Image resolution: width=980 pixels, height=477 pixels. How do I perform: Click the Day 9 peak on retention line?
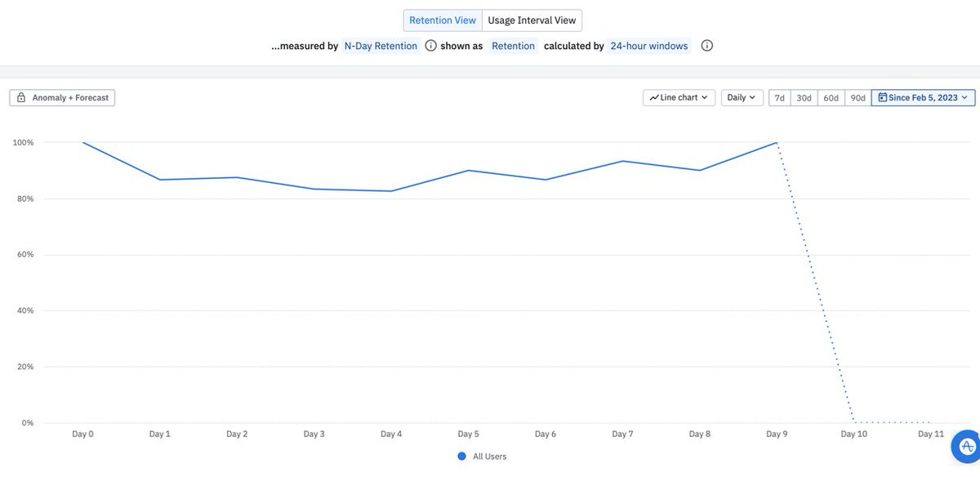tap(776, 143)
